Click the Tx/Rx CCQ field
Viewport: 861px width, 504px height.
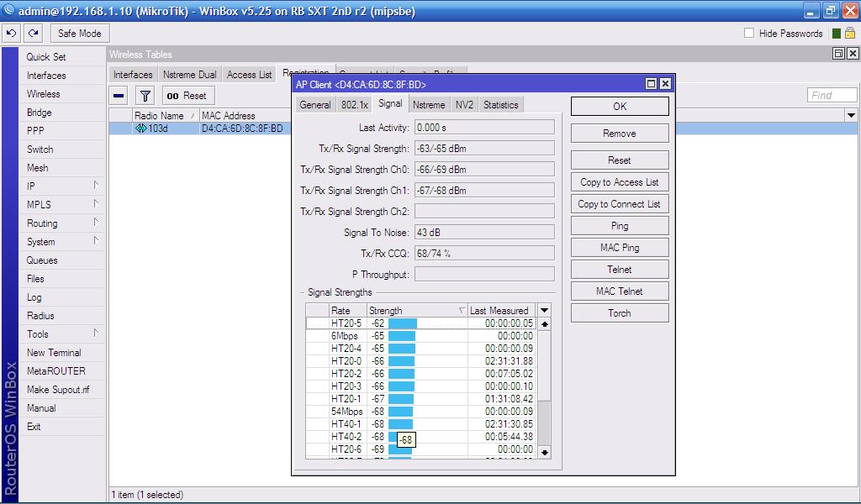484,254
